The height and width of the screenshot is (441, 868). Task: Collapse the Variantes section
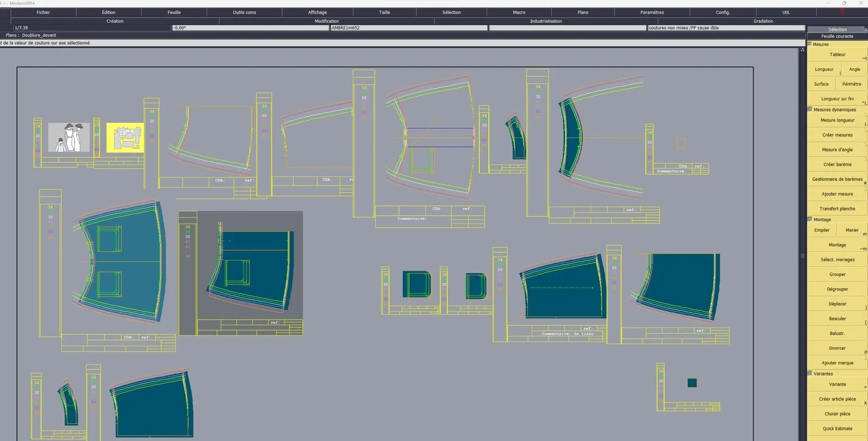pos(810,373)
